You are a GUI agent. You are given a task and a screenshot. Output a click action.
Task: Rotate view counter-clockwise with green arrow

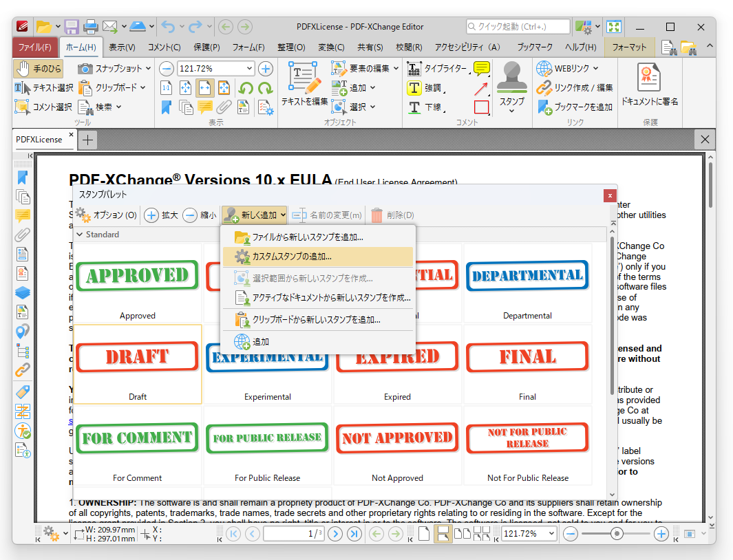point(246,88)
